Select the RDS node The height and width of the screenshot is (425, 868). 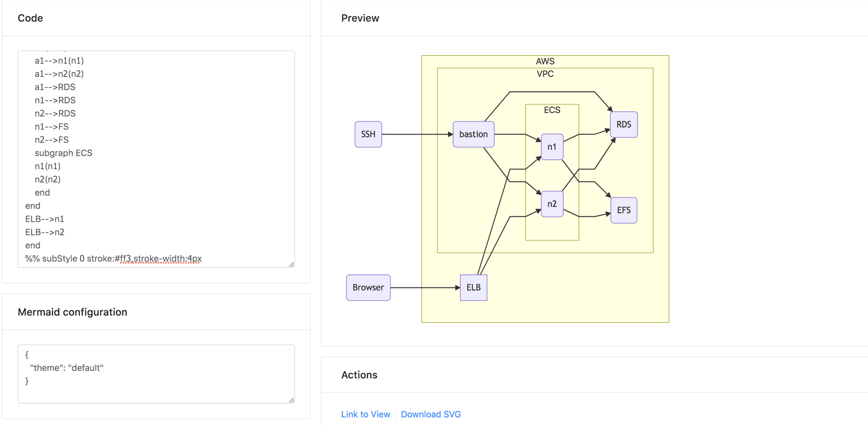[623, 125]
